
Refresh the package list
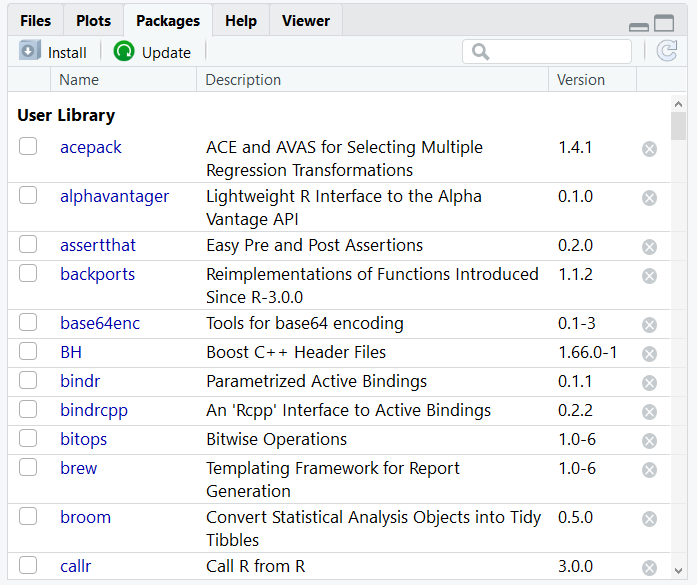coord(667,52)
